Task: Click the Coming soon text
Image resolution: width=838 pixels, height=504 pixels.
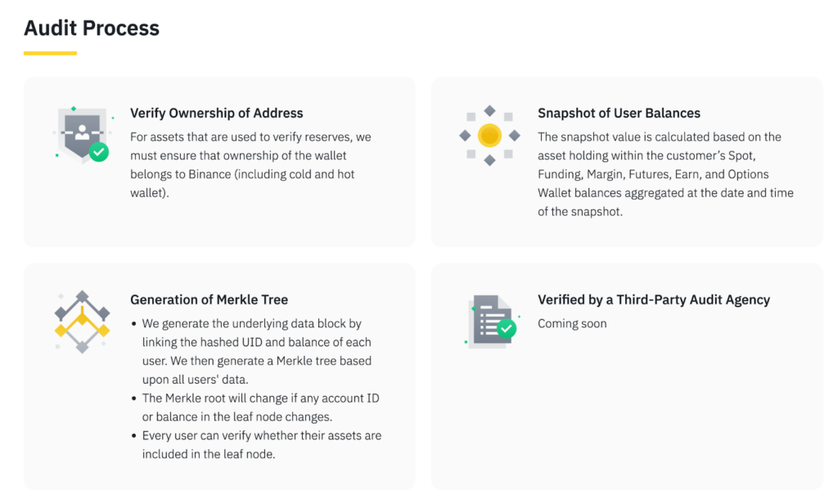Action: [x=572, y=323]
